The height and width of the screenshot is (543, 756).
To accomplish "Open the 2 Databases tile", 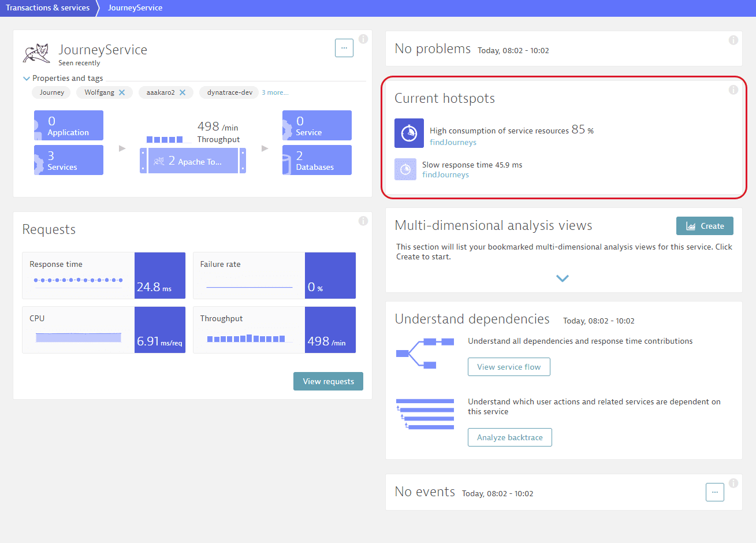I will (317, 160).
